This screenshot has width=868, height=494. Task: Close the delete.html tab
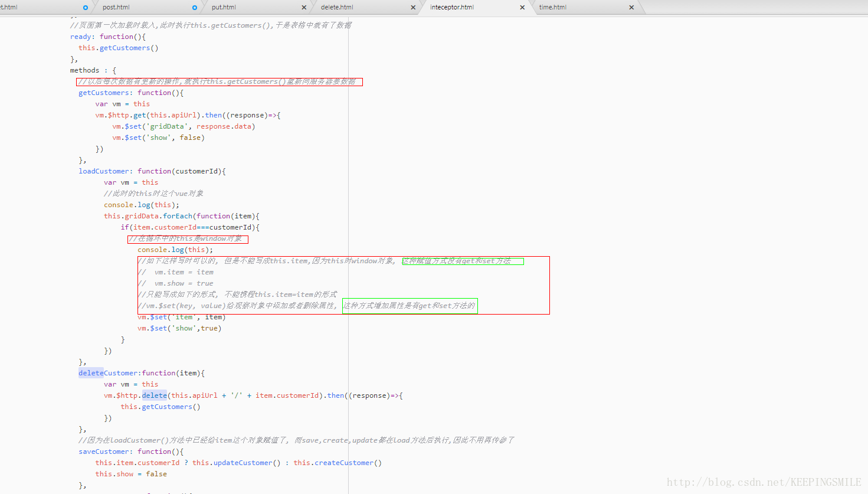click(x=413, y=8)
